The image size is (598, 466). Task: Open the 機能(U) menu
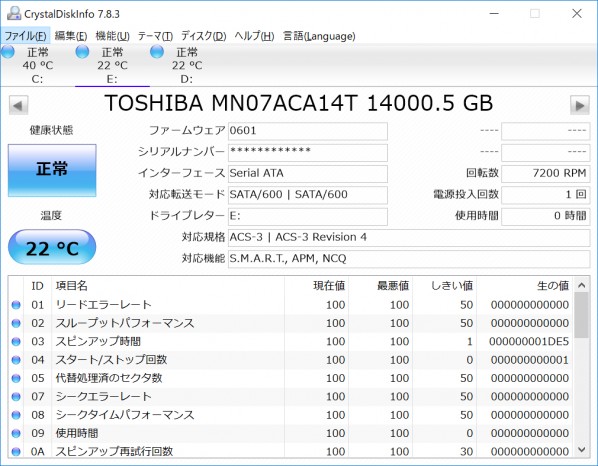[113, 36]
